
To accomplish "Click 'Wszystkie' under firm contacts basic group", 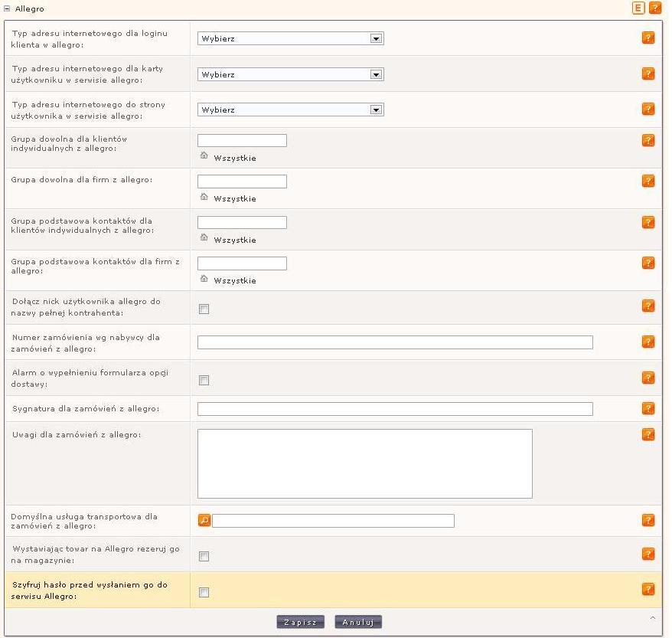I will 235,281.
